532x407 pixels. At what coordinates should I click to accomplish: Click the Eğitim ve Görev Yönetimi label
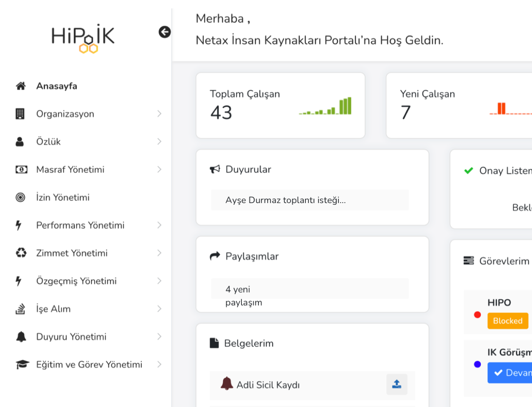point(89,365)
